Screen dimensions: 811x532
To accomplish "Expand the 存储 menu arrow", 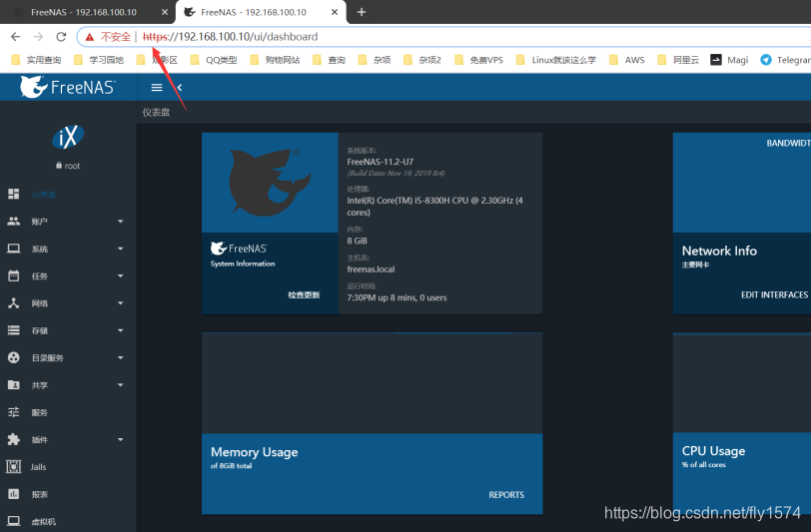I will pyautogui.click(x=121, y=330).
